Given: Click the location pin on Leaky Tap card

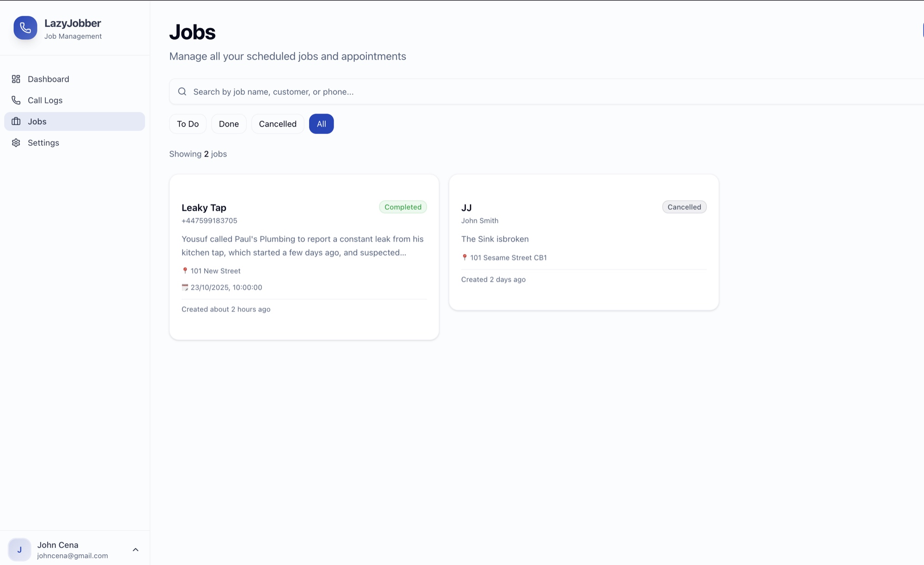Looking at the screenshot, I should click(185, 270).
